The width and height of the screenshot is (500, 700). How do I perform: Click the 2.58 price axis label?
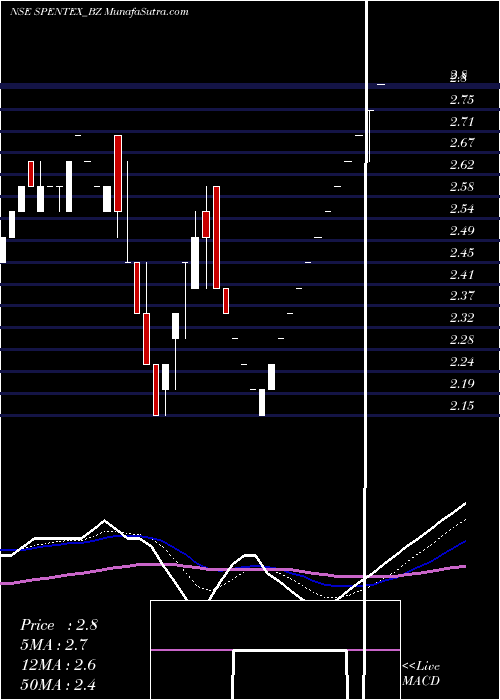click(x=462, y=187)
